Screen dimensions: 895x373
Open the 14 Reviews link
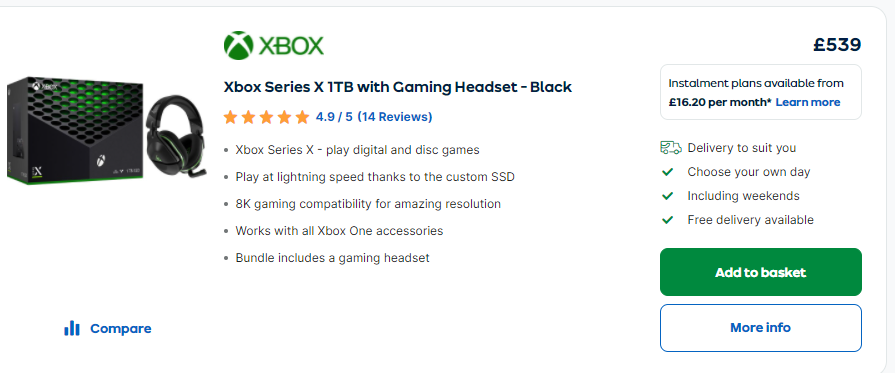395,117
